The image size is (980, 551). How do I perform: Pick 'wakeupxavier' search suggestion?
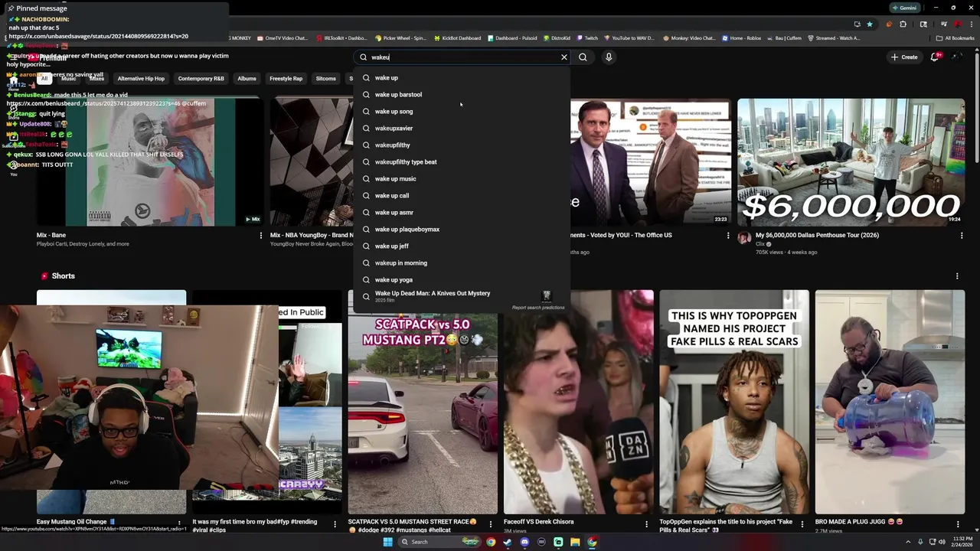[x=462, y=128]
